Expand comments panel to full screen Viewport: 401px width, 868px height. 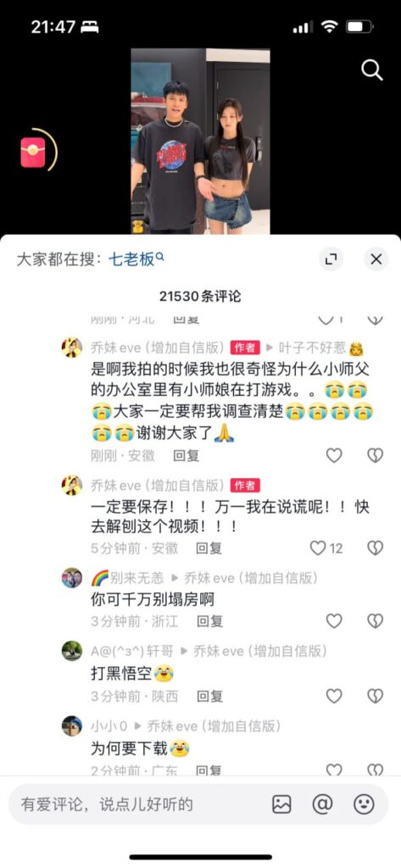tap(331, 259)
